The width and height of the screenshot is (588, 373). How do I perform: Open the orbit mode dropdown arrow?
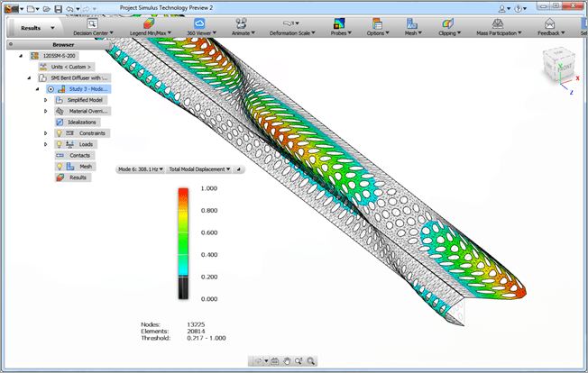pyautogui.click(x=266, y=361)
